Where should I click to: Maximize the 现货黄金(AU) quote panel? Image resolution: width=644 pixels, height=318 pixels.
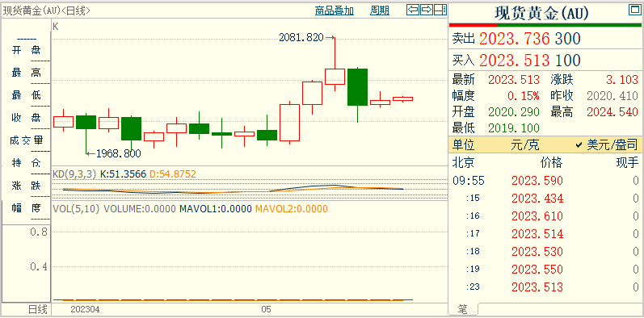pyautogui.click(x=634, y=10)
